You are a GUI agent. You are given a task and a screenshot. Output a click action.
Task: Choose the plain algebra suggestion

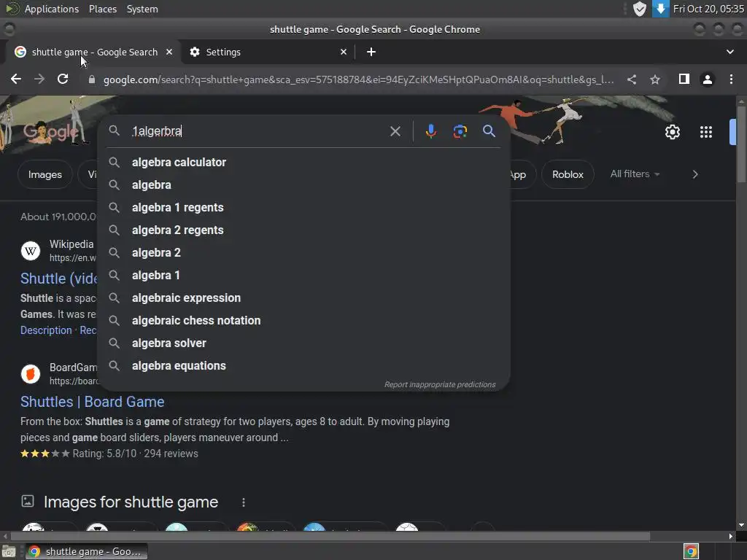[x=304, y=184]
